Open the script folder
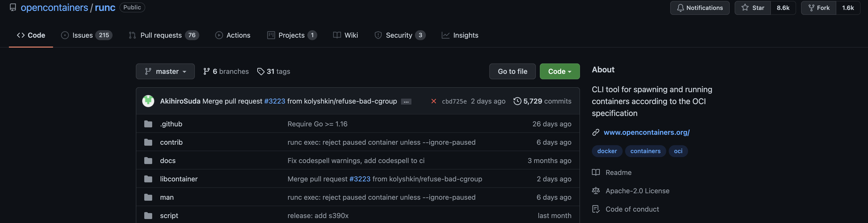868x223 pixels. (x=169, y=216)
